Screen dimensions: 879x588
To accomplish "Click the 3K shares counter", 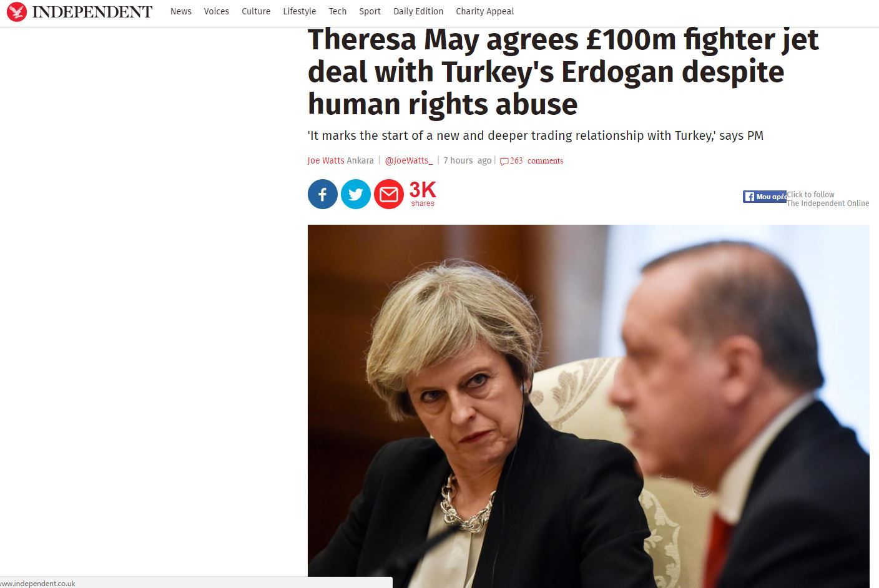I will click(423, 194).
